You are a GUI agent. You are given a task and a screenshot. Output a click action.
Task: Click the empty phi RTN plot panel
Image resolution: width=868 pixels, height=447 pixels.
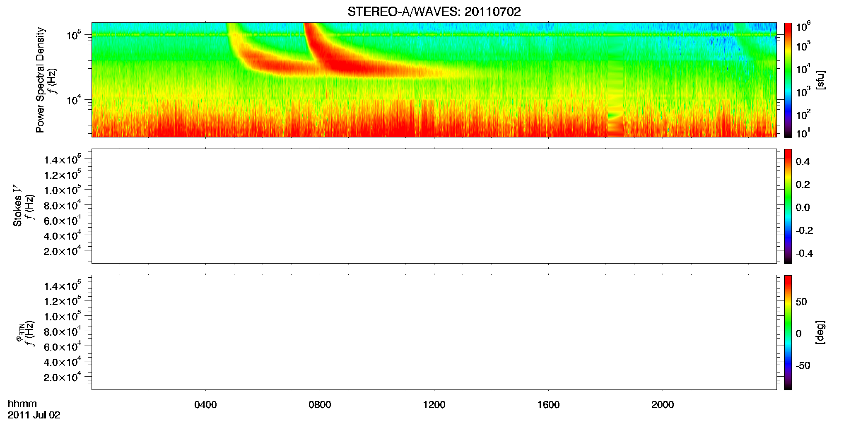[434, 332]
